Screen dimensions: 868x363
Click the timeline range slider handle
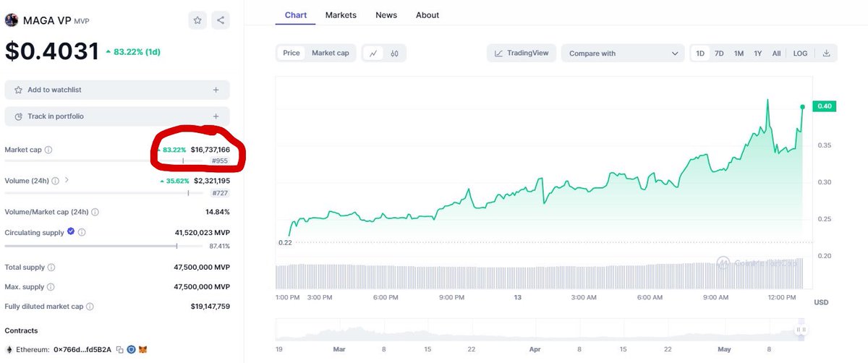801,330
